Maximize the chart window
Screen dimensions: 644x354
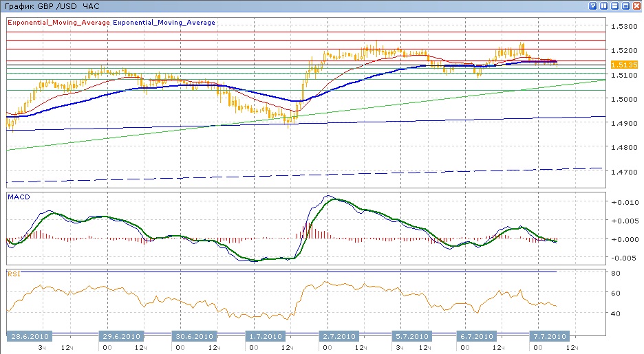(625, 5)
